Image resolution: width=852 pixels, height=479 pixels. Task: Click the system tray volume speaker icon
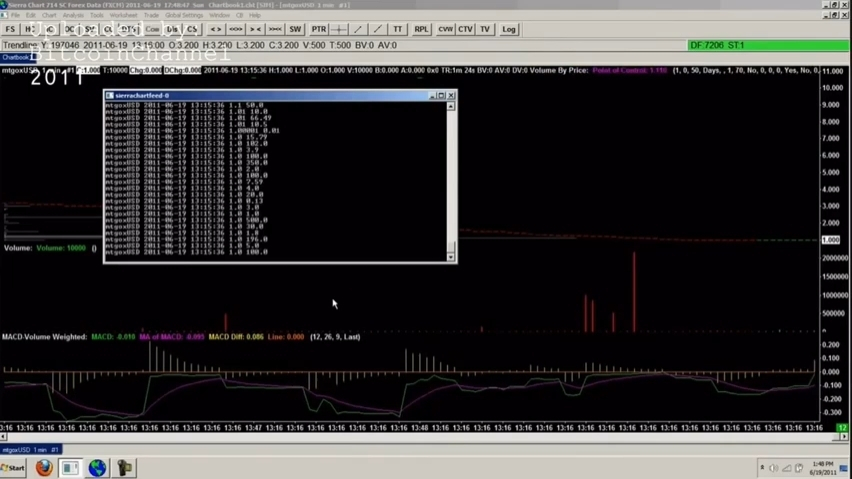pos(774,468)
